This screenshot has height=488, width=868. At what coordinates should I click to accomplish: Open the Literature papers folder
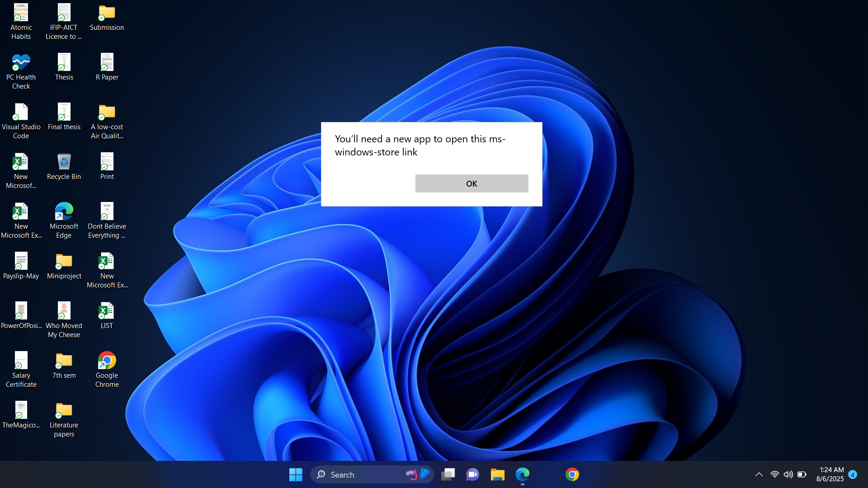pos(64,410)
